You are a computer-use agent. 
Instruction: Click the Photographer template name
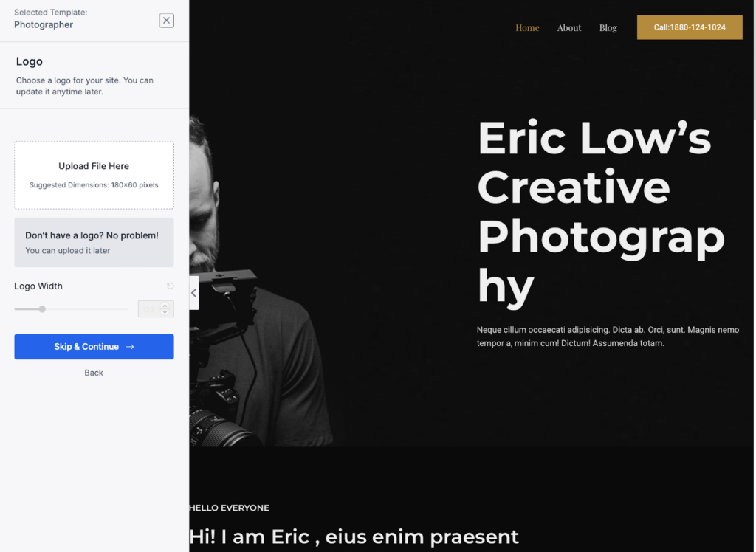pos(44,24)
